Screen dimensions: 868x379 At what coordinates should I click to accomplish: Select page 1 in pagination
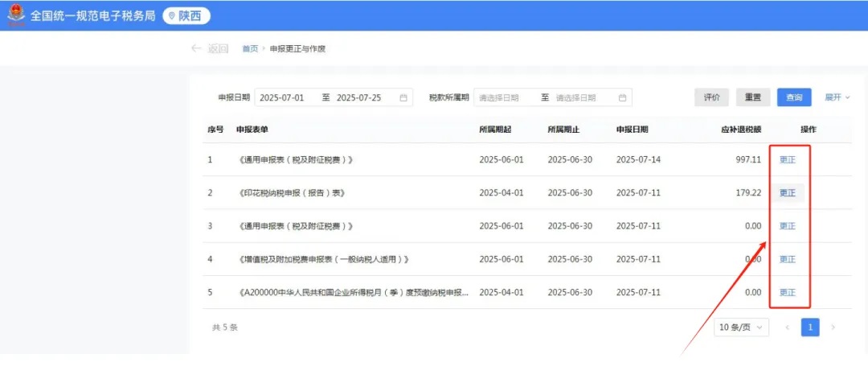pos(810,328)
